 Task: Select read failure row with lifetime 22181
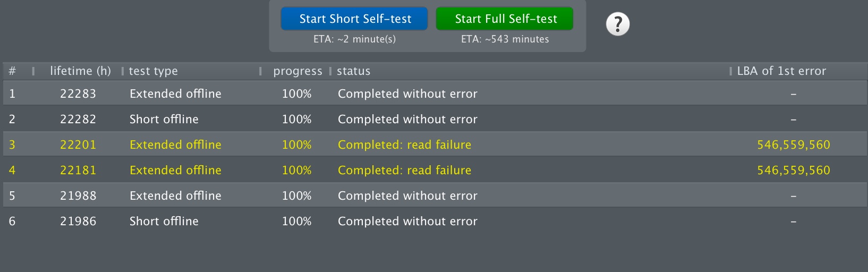point(435,170)
